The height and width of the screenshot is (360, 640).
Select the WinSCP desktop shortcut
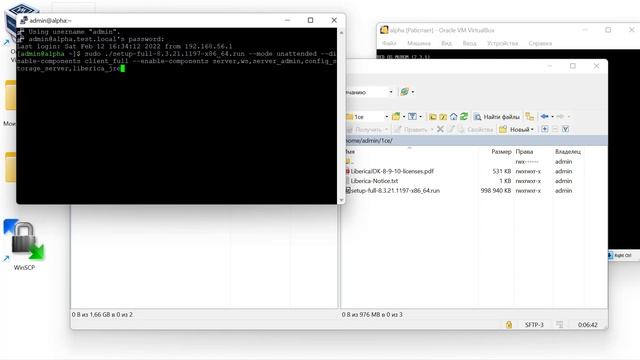[24, 245]
